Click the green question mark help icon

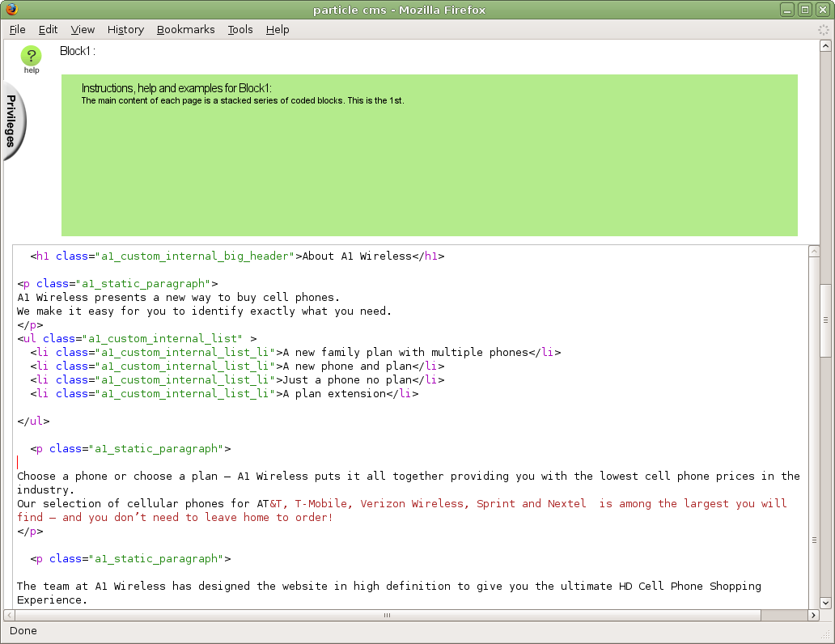coord(31,57)
